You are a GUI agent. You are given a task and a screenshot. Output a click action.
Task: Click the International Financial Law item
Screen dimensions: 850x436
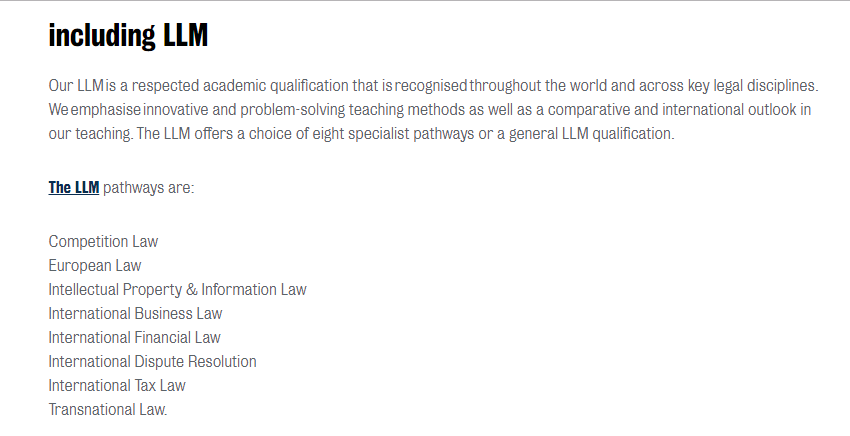coord(134,337)
